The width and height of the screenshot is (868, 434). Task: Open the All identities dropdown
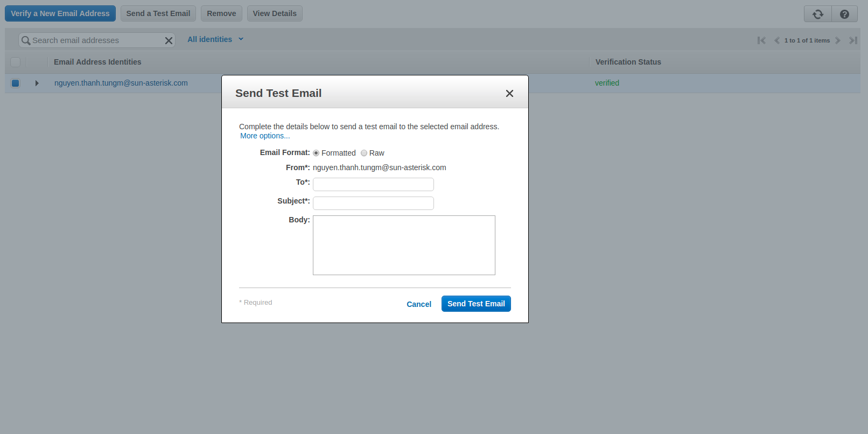click(215, 39)
